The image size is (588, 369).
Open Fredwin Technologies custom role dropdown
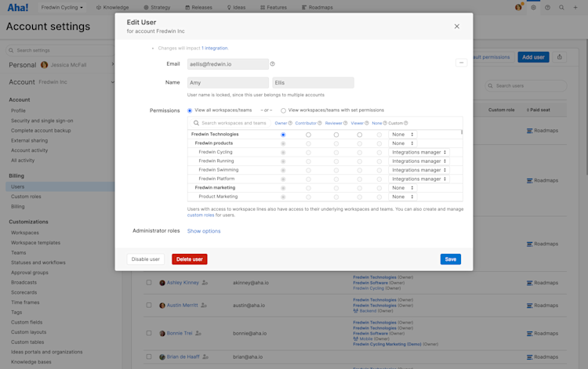pyautogui.click(x=403, y=135)
